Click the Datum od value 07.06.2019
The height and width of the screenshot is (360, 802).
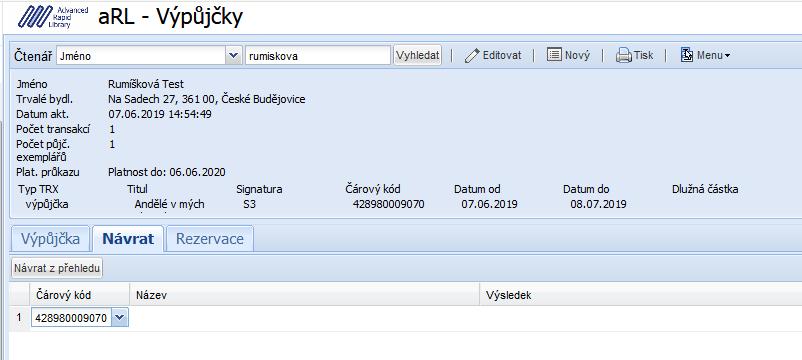click(x=489, y=205)
